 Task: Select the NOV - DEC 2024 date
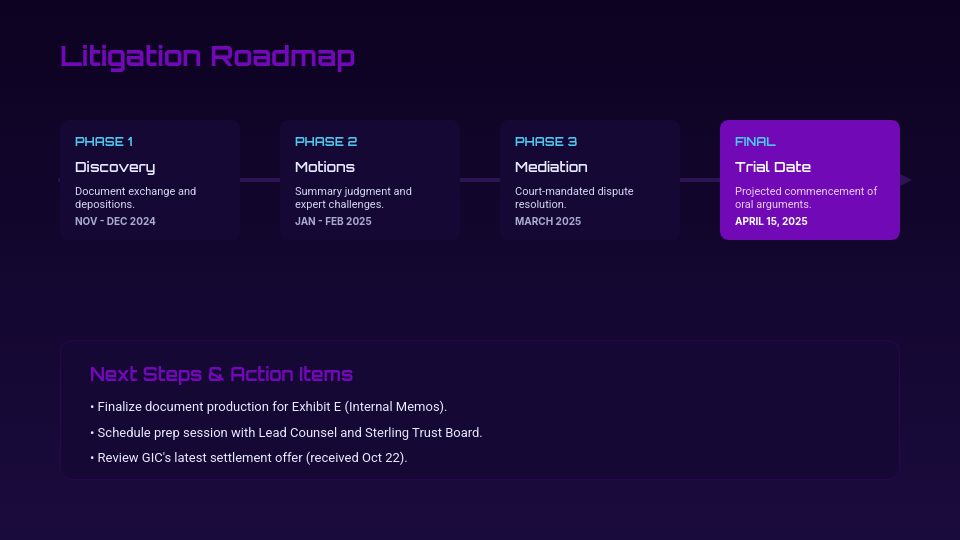(115, 221)
